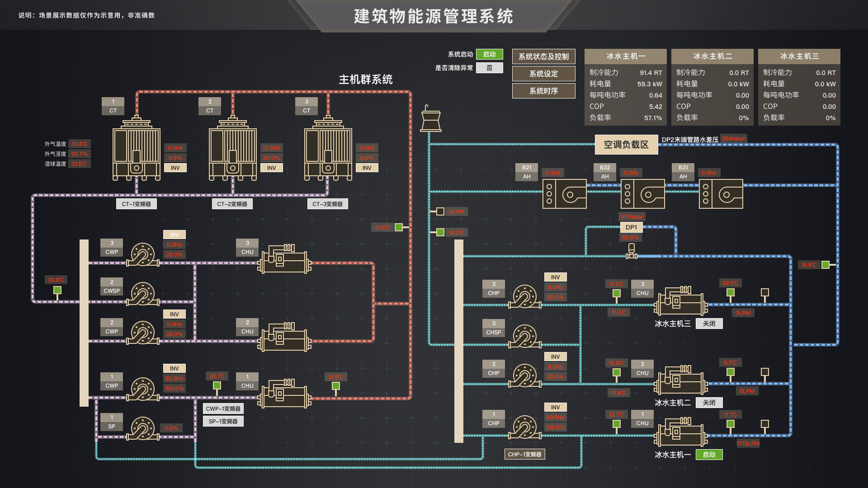The height and width of the screenshot is (488, 868).
Task: Toggle 冰水主机三 关闭 status button
Action: 709,324
